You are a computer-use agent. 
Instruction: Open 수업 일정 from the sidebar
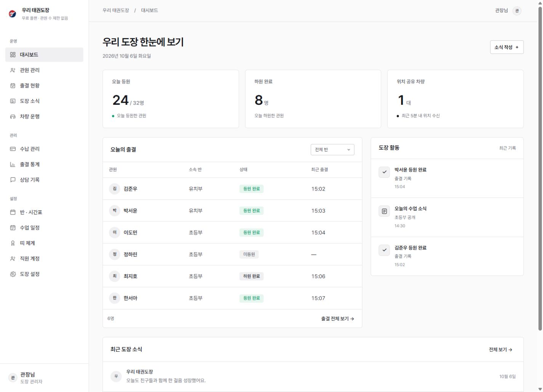44,228
